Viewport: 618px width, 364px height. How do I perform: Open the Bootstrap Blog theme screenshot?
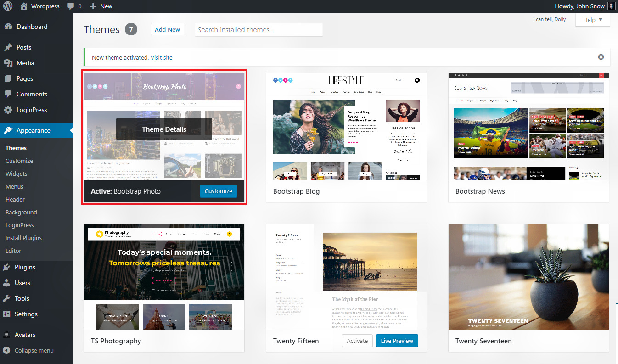tap(347, 126)
